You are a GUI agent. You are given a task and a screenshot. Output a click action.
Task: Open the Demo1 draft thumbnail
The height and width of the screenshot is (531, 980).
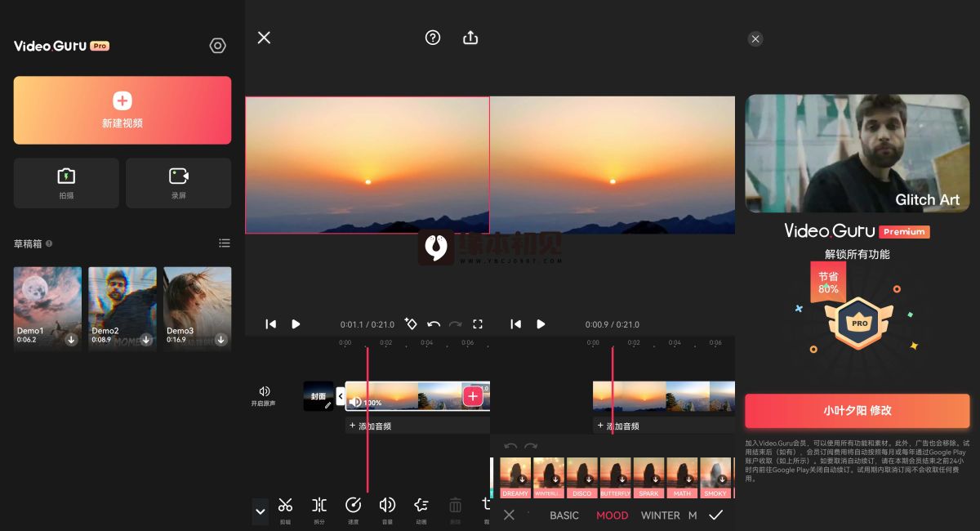[47, 308]
